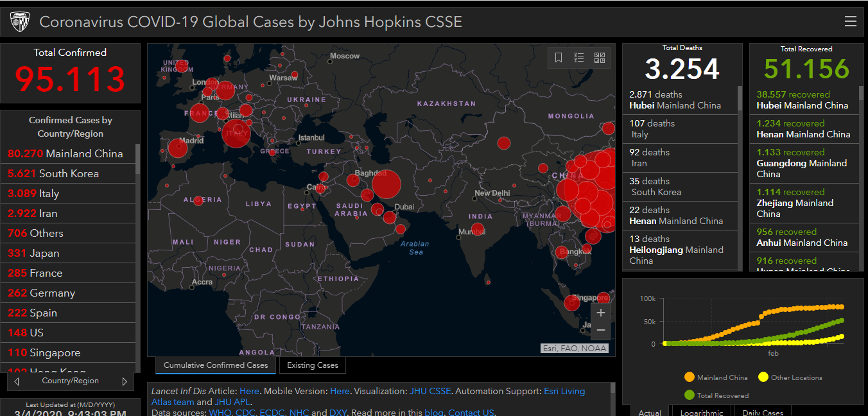Select 148 US row

[x=68, y=333]
